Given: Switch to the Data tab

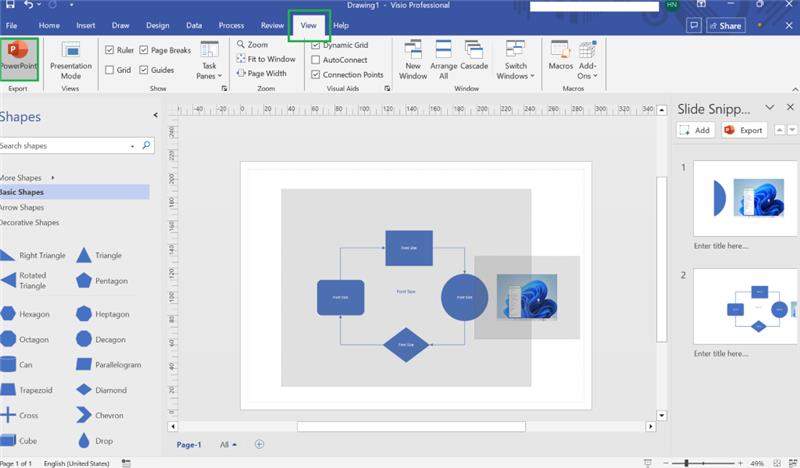Looking at the screenshot, I should (x=194, y=26).
